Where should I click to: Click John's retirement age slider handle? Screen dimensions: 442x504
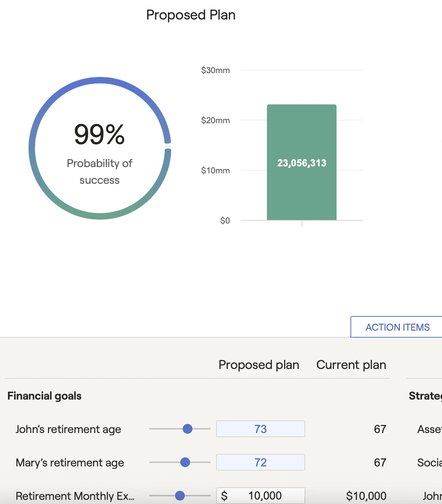pos(188,429)
